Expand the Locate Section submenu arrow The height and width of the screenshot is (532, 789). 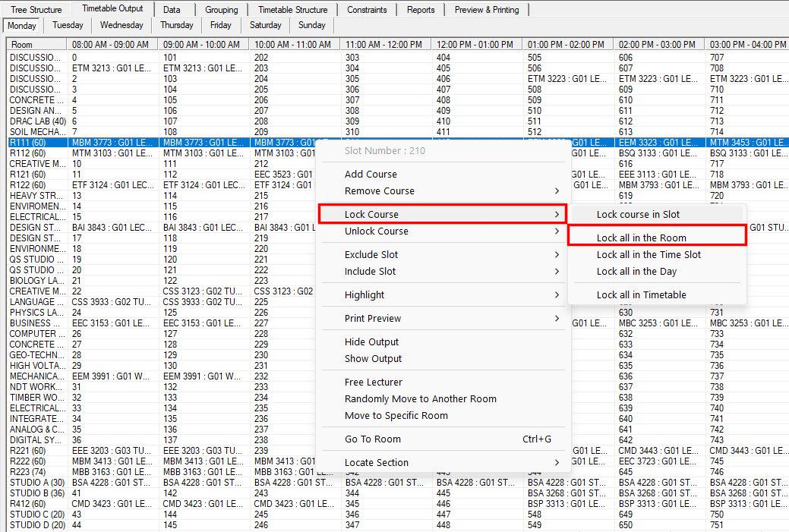click(x=557, y=463)
